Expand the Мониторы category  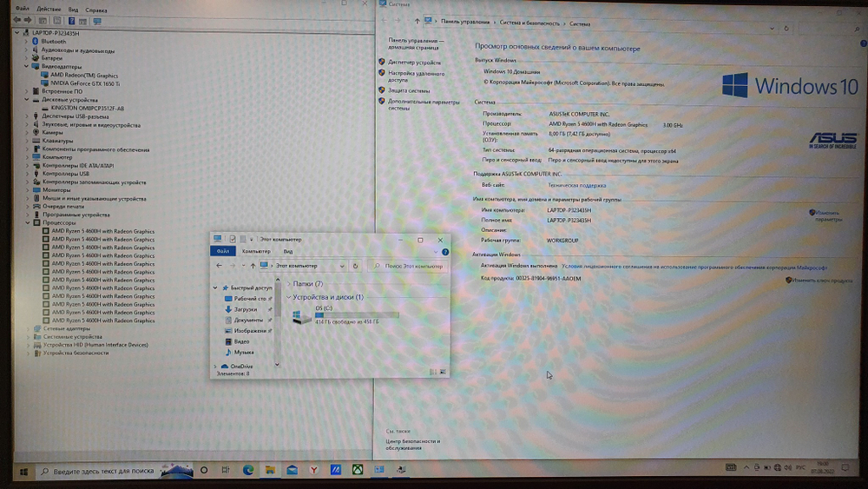coord(27,190)
